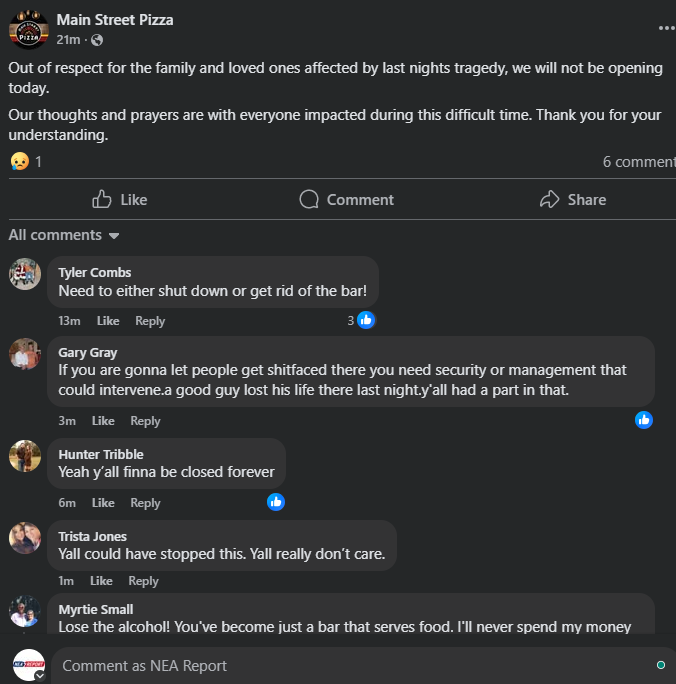Click the like reaction icon on Gary Gray's comment
The width and height of the screenshot is (676, 684).
[x=644, y=420]
